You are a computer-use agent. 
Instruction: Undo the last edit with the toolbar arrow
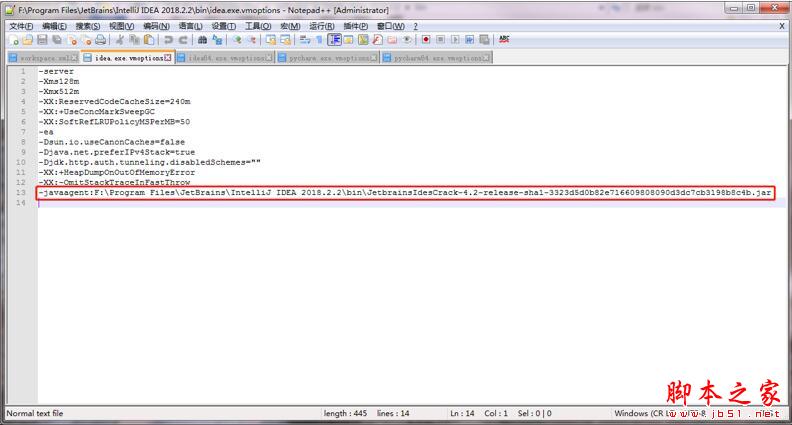click(x=168, y=40)
